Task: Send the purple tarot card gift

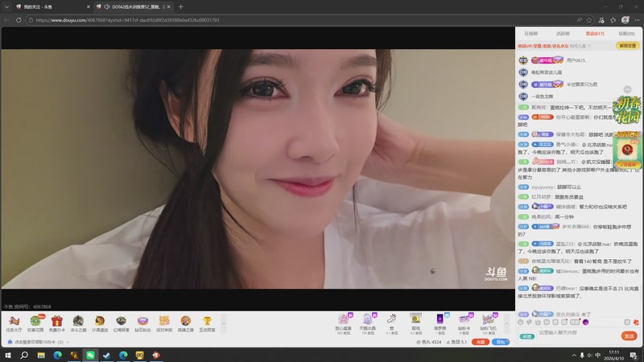Action: click(440, 324)
